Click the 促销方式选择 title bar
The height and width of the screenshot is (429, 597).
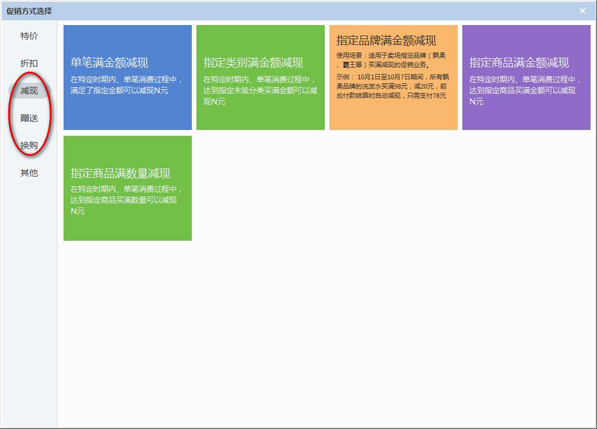298,11
